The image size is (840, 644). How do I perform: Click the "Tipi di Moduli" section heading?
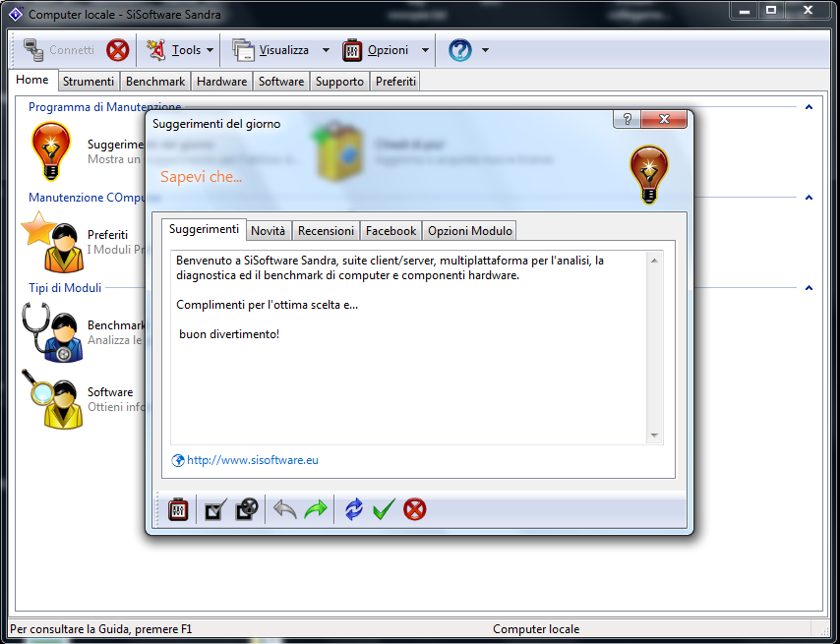pos(65,288)
